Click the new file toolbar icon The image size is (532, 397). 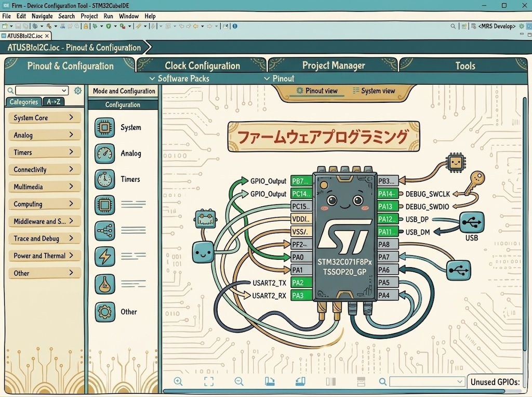pos(5,26)
